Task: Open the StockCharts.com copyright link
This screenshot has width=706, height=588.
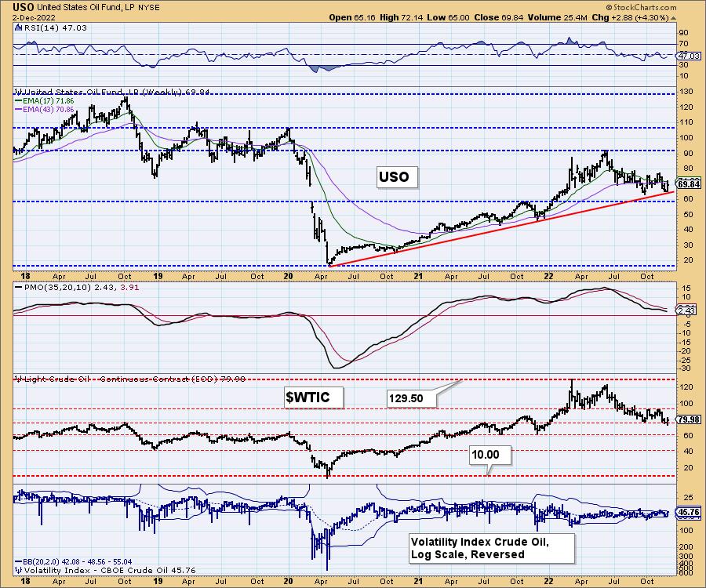Action: (x=640, y=7)
